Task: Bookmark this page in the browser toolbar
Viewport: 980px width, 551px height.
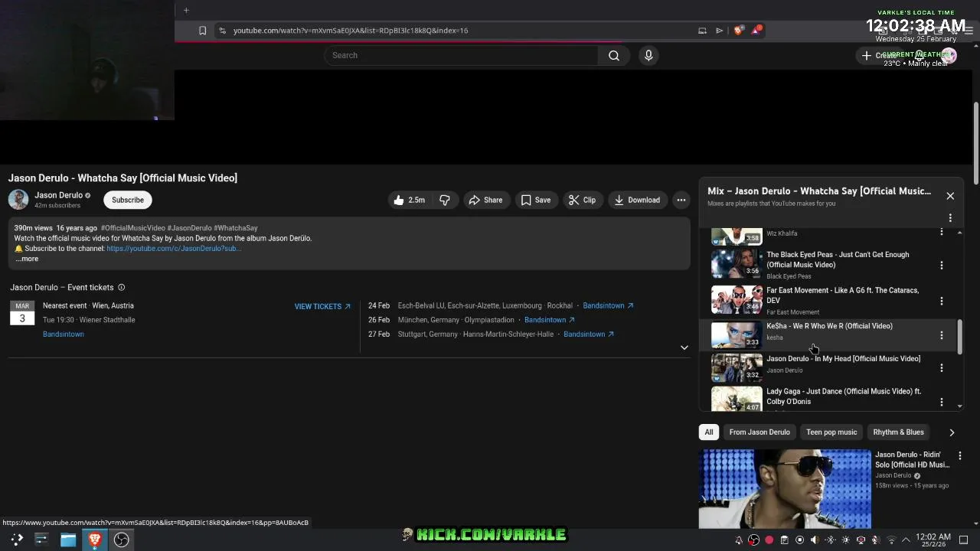Action: [202, 31]
